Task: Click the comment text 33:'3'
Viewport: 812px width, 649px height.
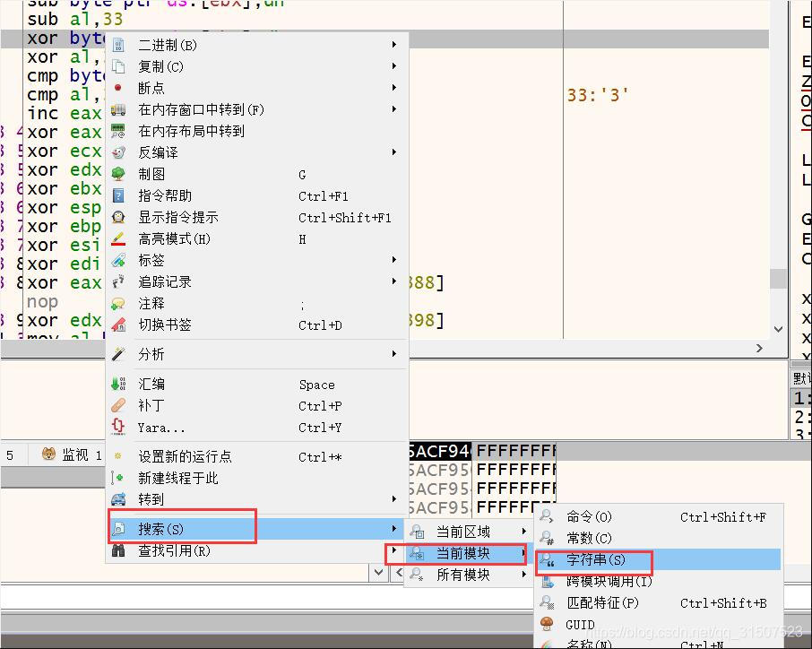Action: (x=598, y=95)
